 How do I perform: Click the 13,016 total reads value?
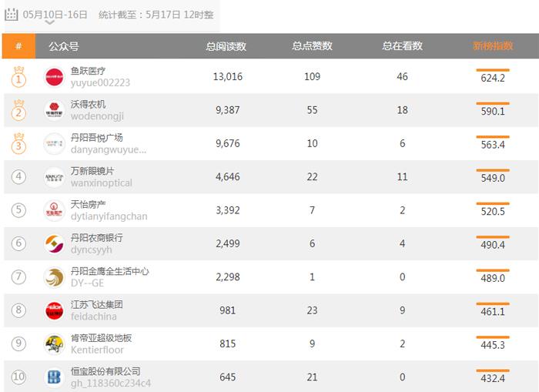click(228, 76)
